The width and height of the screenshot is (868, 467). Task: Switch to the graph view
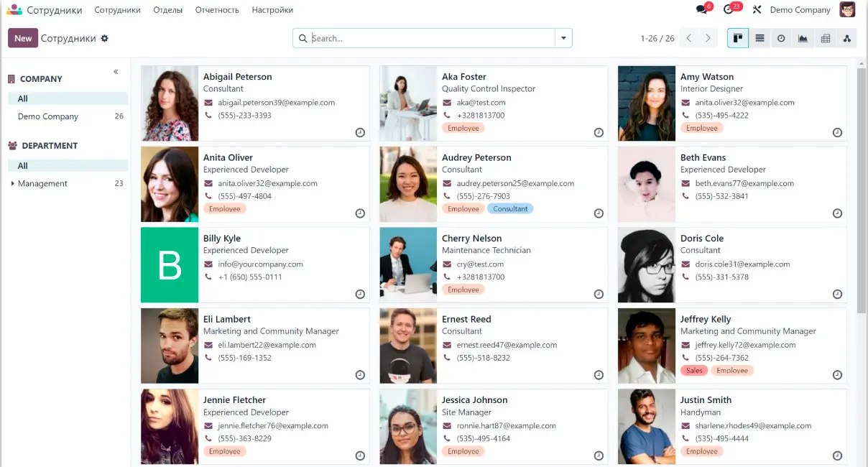[803, 39]
